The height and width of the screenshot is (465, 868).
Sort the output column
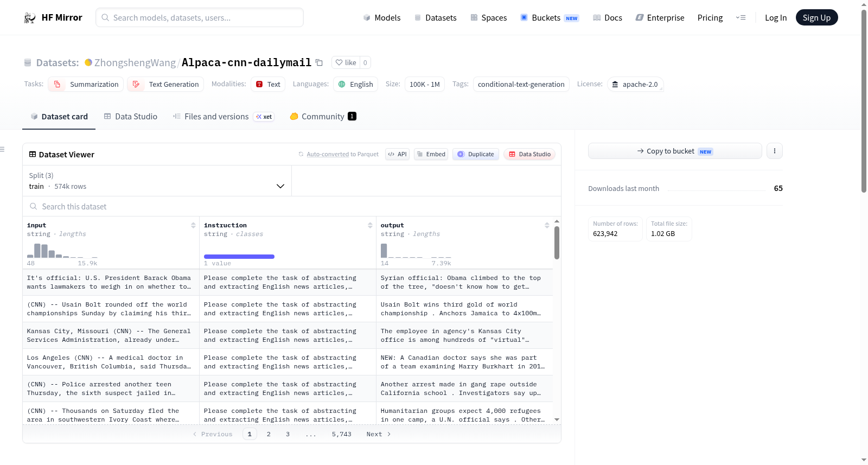(x=547, y=225)
